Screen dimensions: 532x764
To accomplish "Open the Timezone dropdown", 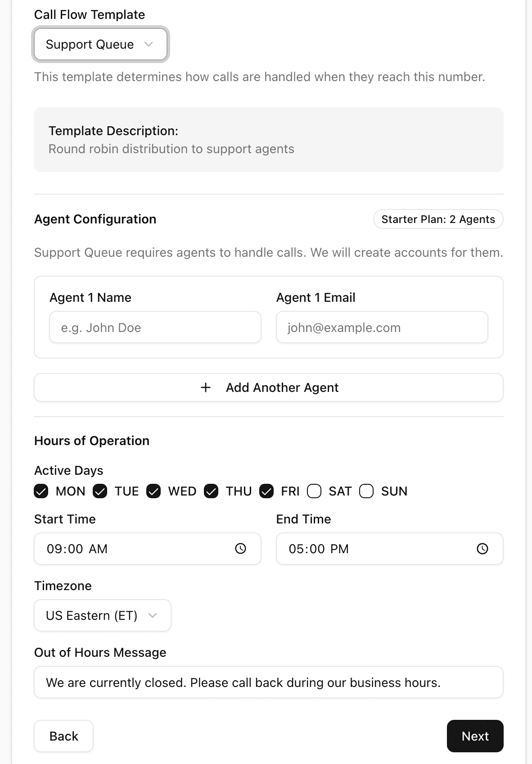I will pyautogui.click(x=103, y=615).
